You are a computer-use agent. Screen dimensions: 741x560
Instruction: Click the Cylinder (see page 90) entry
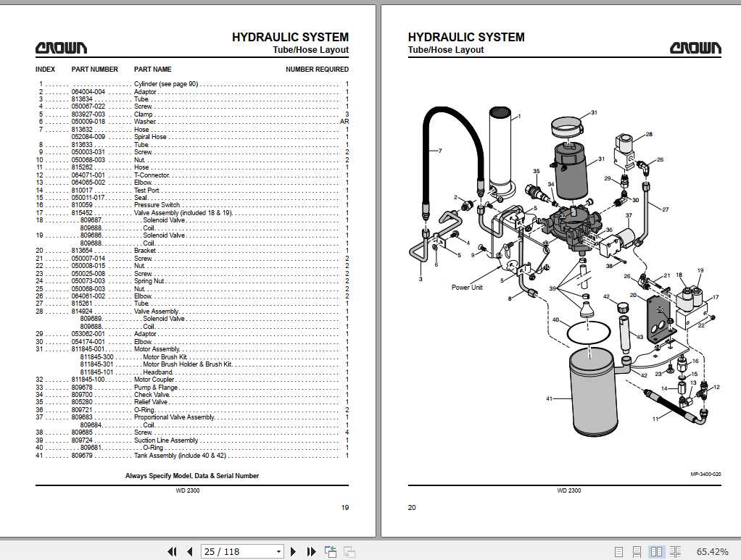(x=166, y=84)
